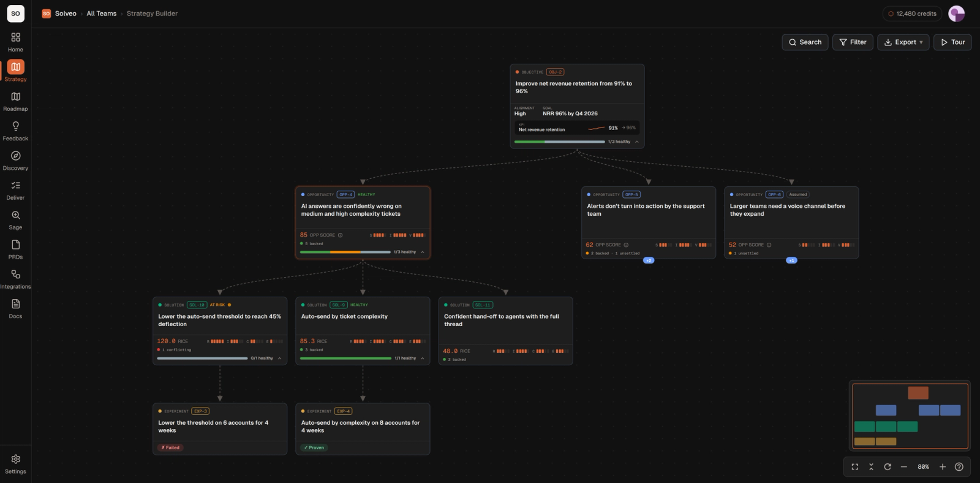Viewport: 980px width, 483px height.
Task: Expand the +2 badge under OPP-5
Action: (649, 261)
